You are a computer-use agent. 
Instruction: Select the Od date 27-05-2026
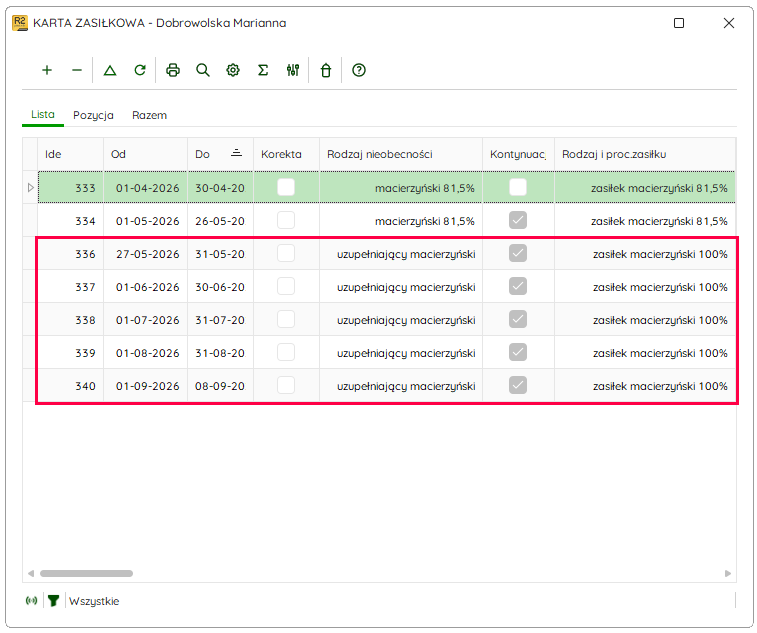coord(145,254)
